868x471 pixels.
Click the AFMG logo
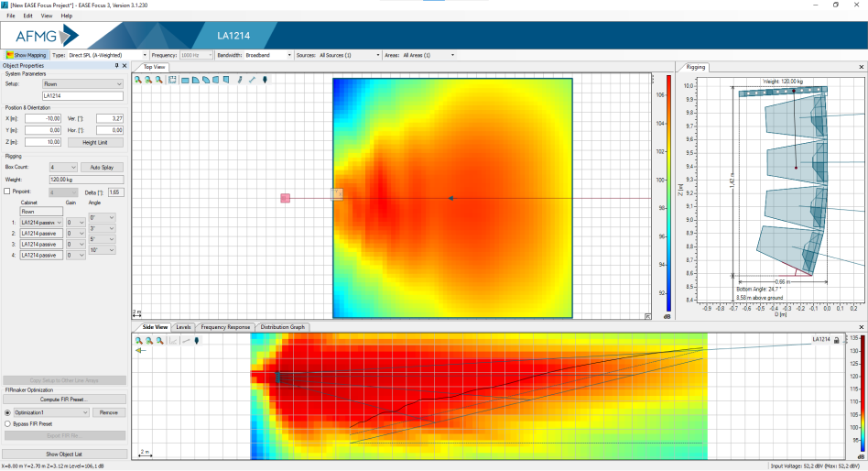(x=47, y=37)
